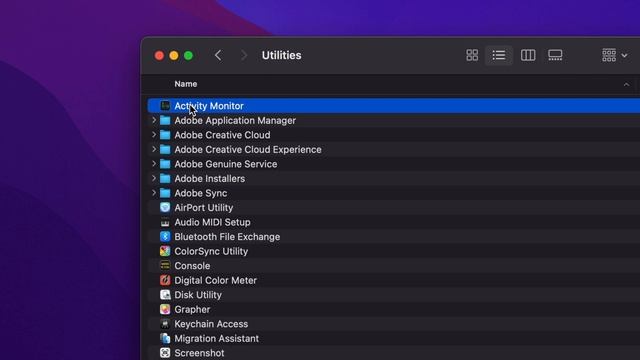This screenshot has height=360, width=640.
Task: Select the AirPort Utility icon
Action: point(165,207)
